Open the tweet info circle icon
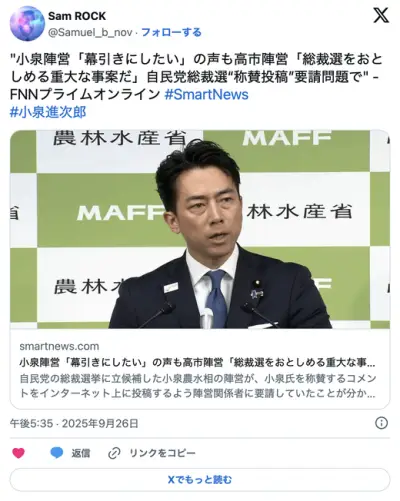This screenshot has width=400, height=501. tap(381, 423)
